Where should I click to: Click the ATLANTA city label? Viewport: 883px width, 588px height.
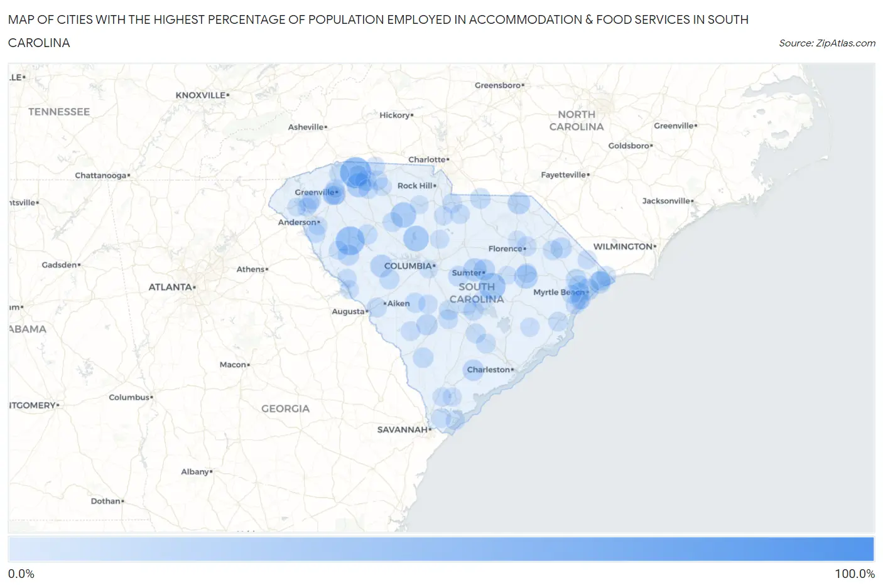click(x=172, y=287)
